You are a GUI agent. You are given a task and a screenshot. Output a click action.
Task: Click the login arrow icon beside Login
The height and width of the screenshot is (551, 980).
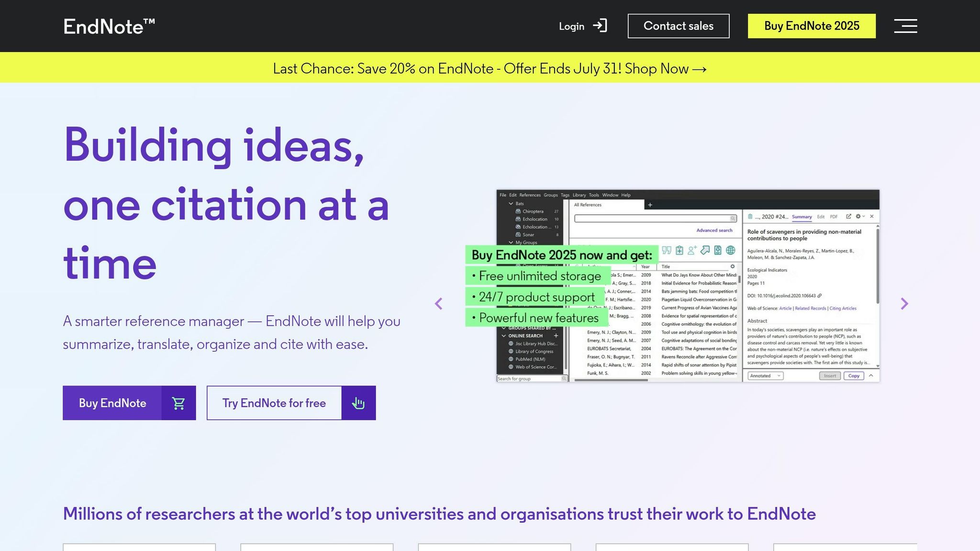600,26
